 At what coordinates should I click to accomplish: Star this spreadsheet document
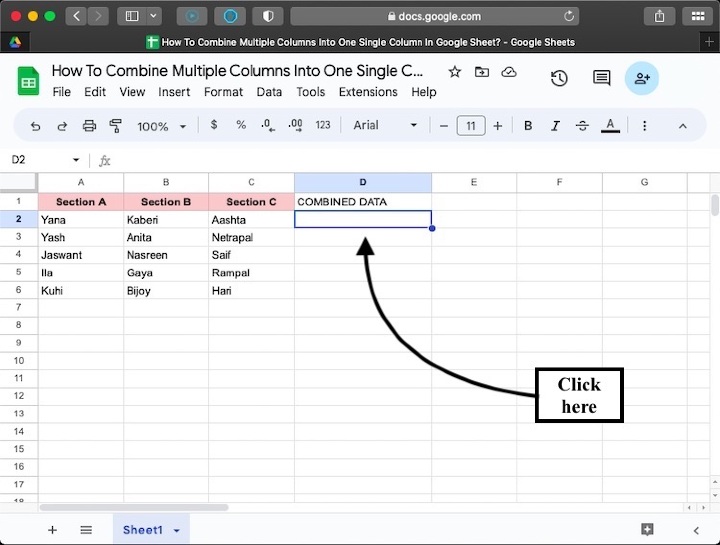tap(455, 72)
